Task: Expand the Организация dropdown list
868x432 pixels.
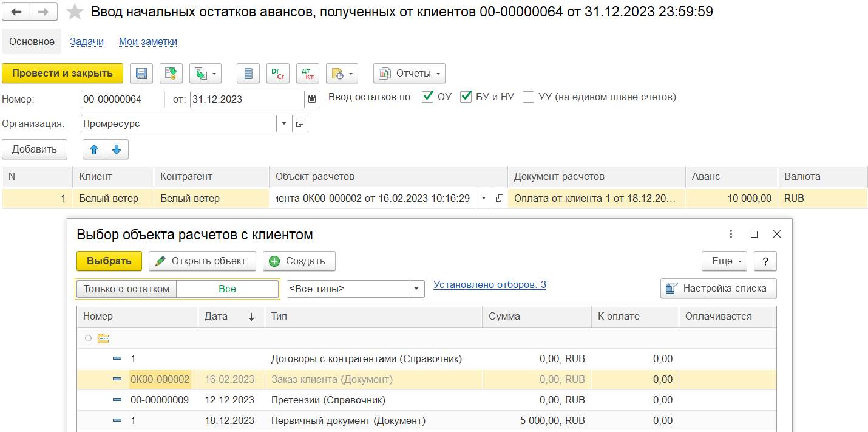Action: 285,123
